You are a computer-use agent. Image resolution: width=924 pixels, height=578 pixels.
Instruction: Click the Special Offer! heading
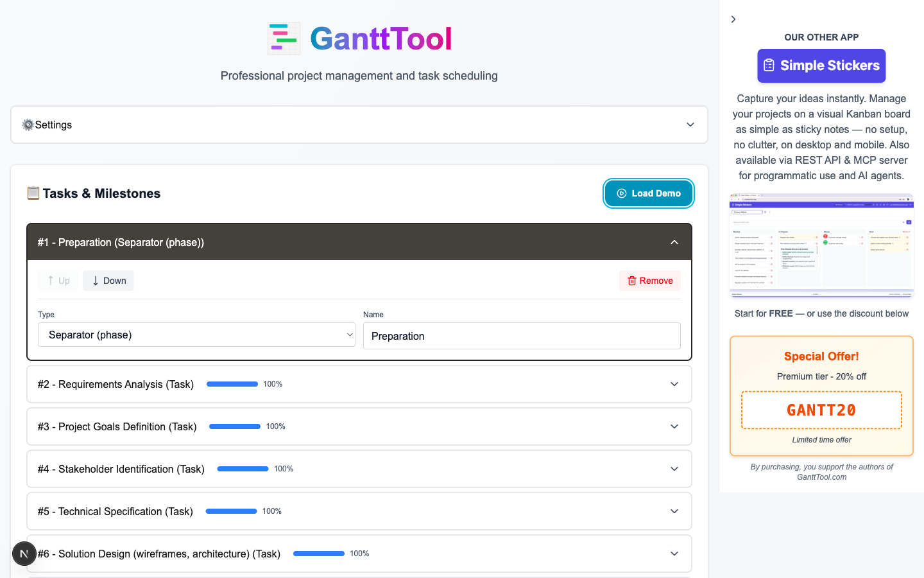[821, 356]
